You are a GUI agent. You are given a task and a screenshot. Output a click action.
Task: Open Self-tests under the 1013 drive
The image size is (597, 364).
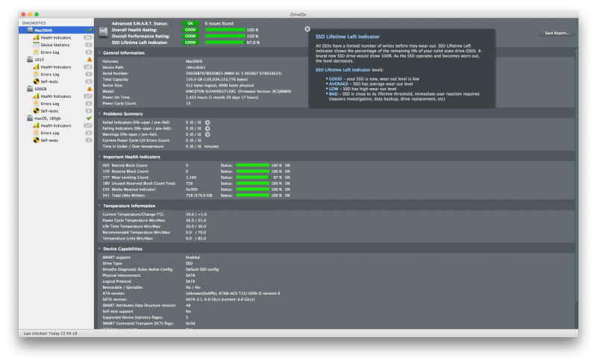(x=49, y=81)
